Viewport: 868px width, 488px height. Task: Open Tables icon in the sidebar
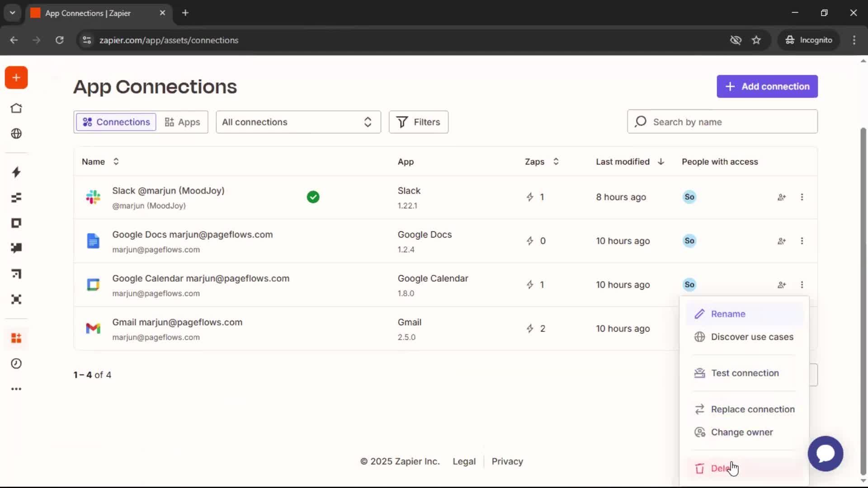(16, 197)
